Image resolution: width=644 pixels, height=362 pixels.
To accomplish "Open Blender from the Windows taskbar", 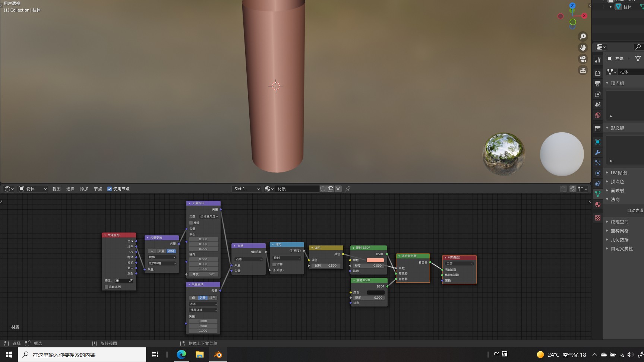I will [218, 355].
